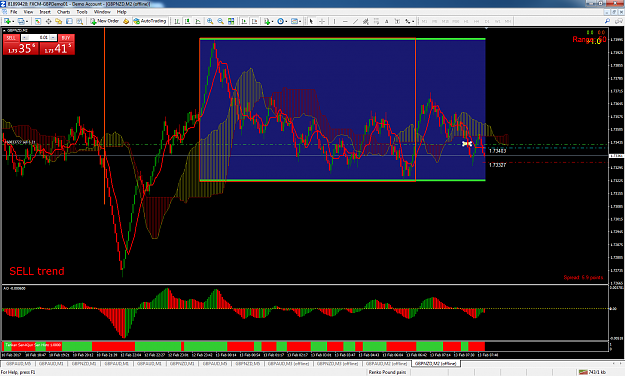Select the Fibonacci Retracement tool
This screenshot has height=376, width=625.
(x=376, y=21)
